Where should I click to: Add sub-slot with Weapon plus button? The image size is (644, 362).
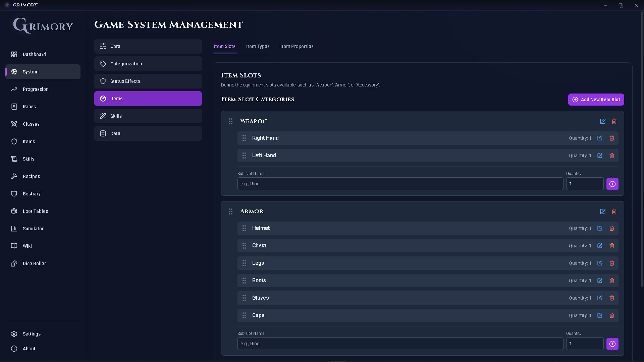pyautogui.click(x=612, y=184)
